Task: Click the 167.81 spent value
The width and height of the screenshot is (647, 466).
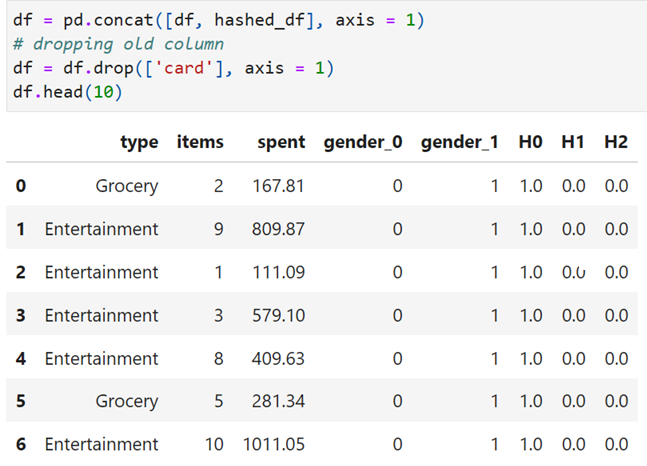Action: pyautogui.click(x=278, y=186)
